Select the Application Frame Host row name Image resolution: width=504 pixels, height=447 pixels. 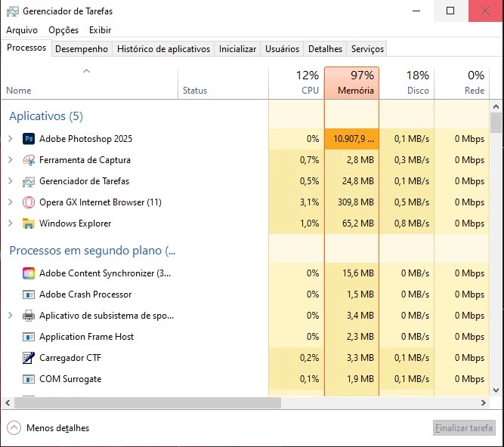[x=86, y=337]
